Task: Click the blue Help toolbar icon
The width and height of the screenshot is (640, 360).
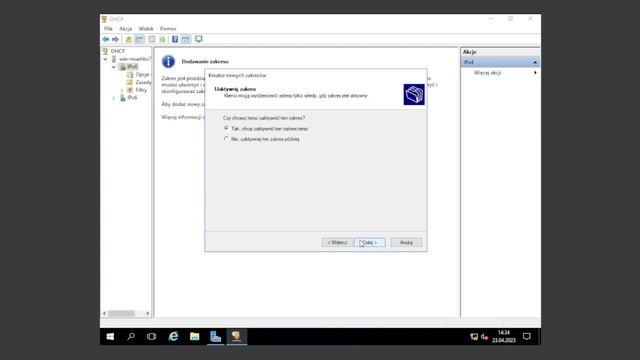Action: click(x=175, y=39)
